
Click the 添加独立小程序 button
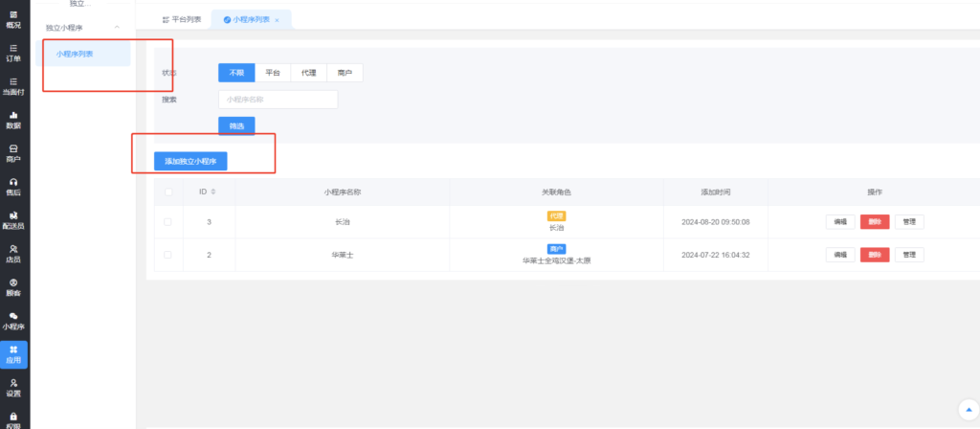tap(190, 161)
